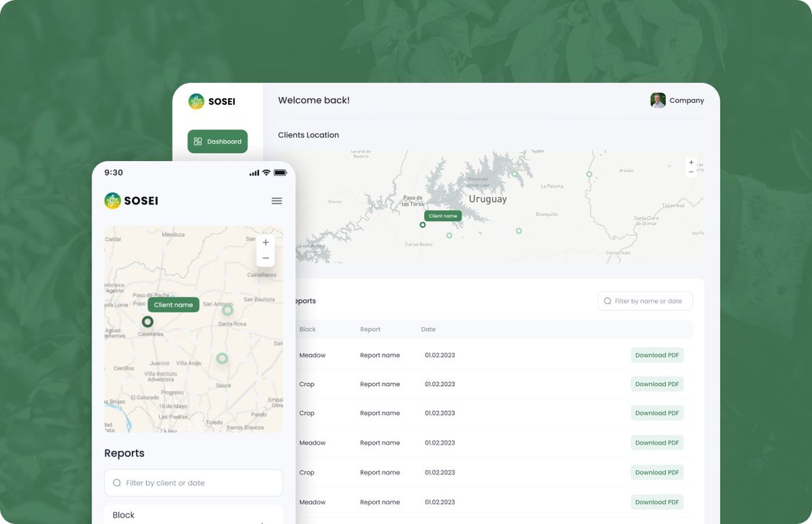Select the light marker left of Arévalo

589,174
